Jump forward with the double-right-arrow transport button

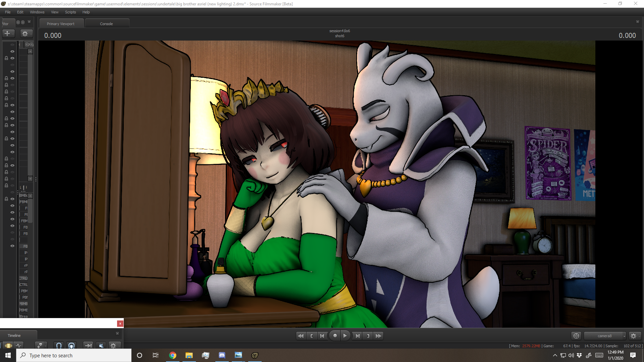coord(378,336)
